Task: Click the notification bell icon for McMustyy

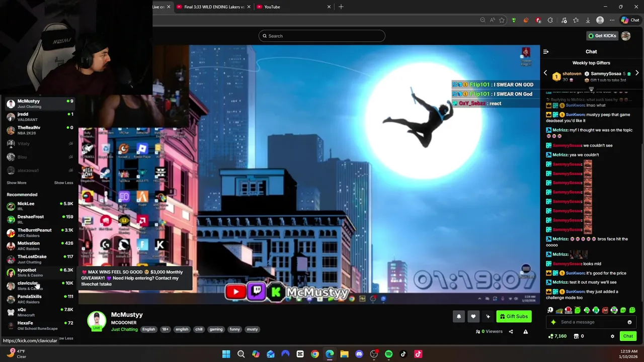Action: (x=458, y=316)
